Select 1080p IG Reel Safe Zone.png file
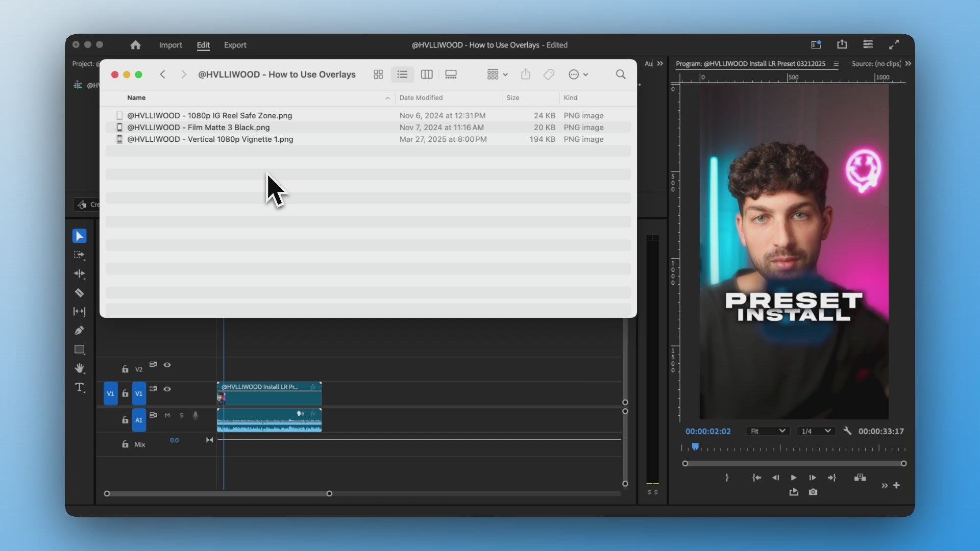This screenshot has height=551, width=980. click(368, 116)
